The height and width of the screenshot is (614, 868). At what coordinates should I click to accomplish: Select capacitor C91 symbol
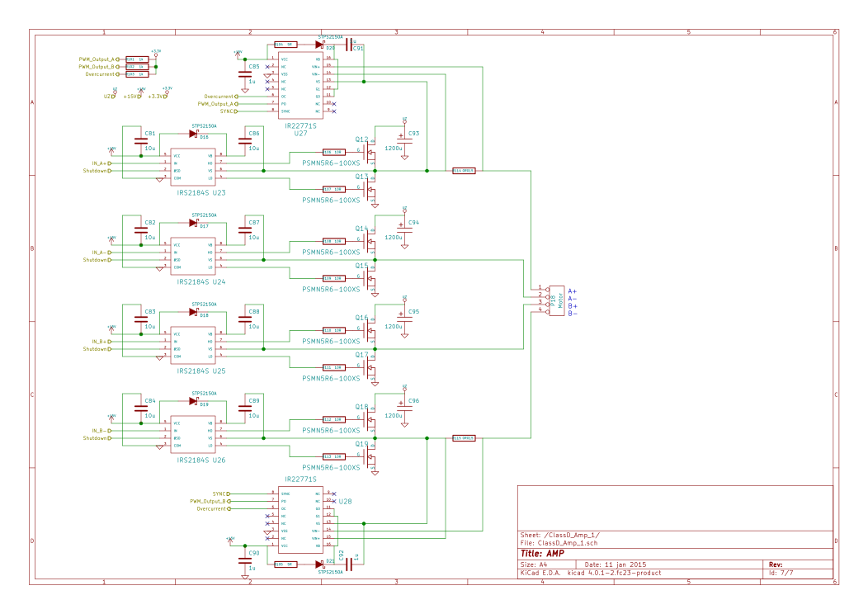point(349,45)
